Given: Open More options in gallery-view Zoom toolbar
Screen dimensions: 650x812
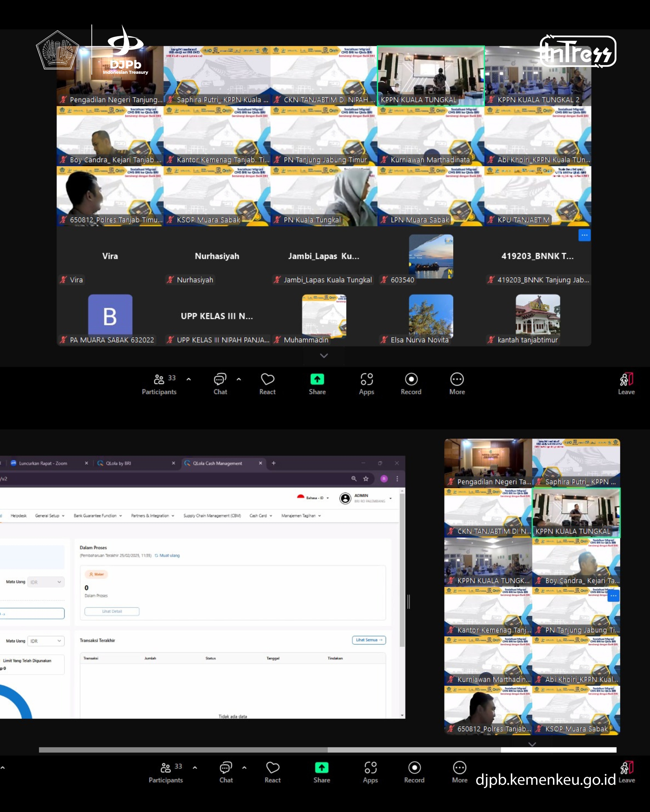Looking at the screenshot, I should point(457,384).
